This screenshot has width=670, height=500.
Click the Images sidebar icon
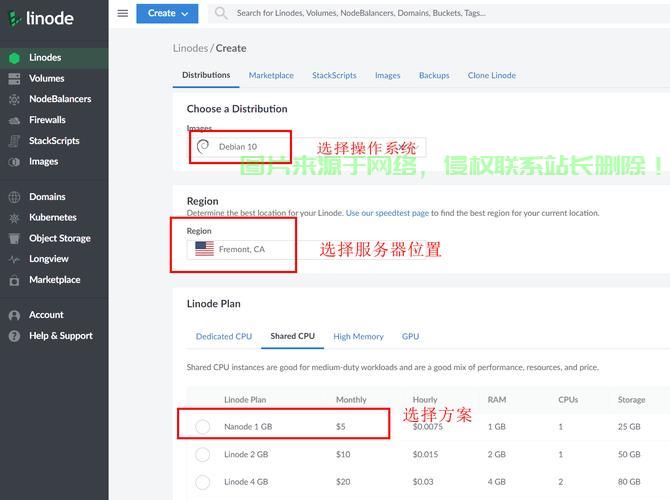click(x=14, y=162)
